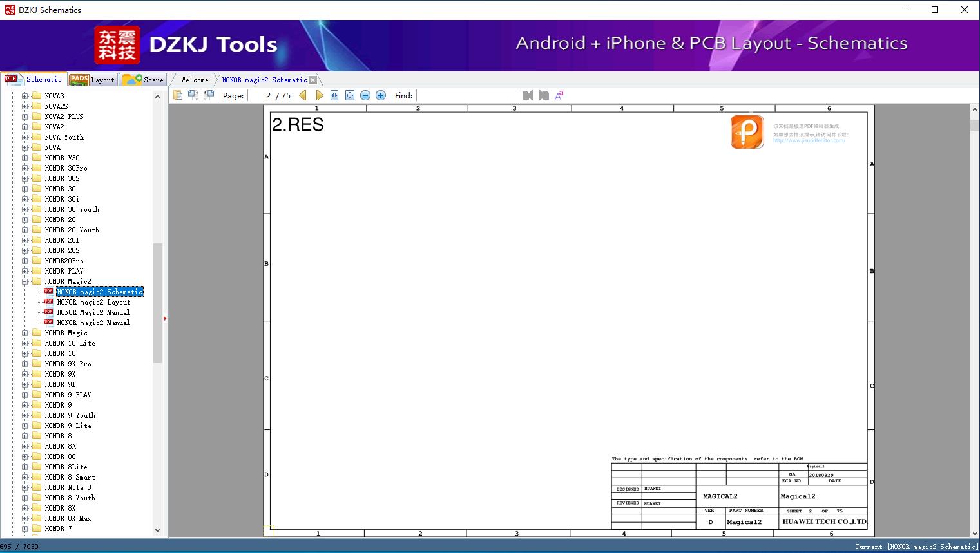Click the copy pages toolbar icon

click(178, 95)
